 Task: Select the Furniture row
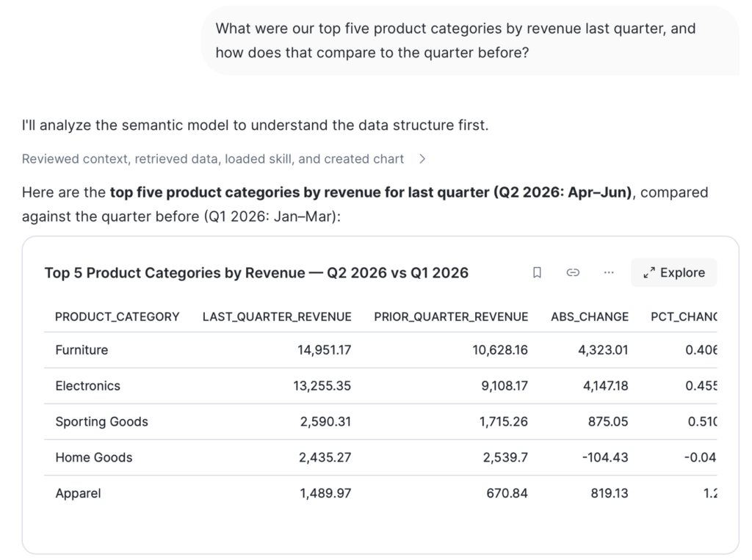[x=380, y=350]
